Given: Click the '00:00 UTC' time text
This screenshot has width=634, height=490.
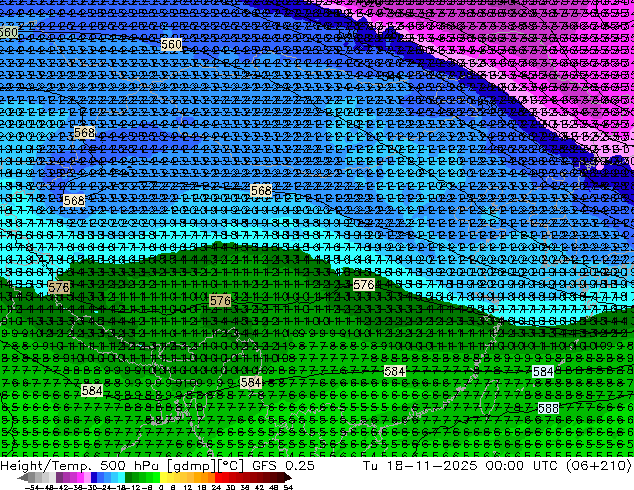Looking at the screenshot, I should click(522, 465).
